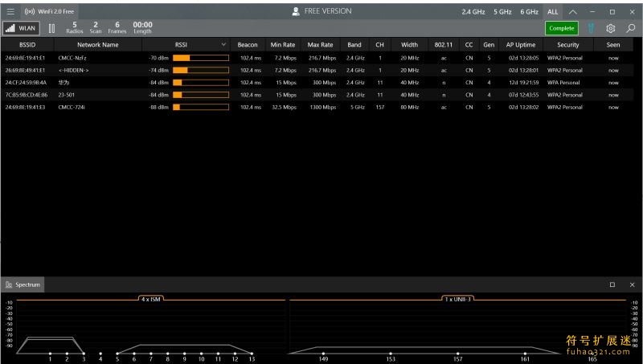Sort by BSSID column header

click(27, 45)
